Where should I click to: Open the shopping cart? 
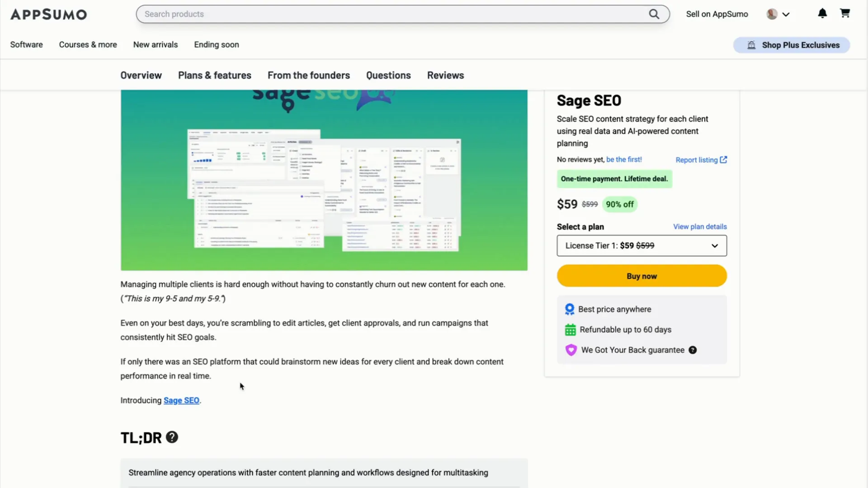point(844,13)
